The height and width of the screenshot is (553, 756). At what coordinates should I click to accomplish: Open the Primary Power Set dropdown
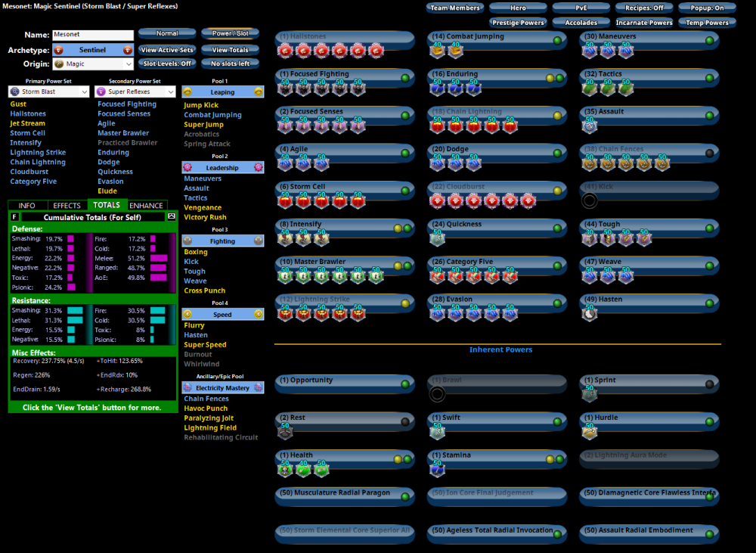(x=49, y=92)
